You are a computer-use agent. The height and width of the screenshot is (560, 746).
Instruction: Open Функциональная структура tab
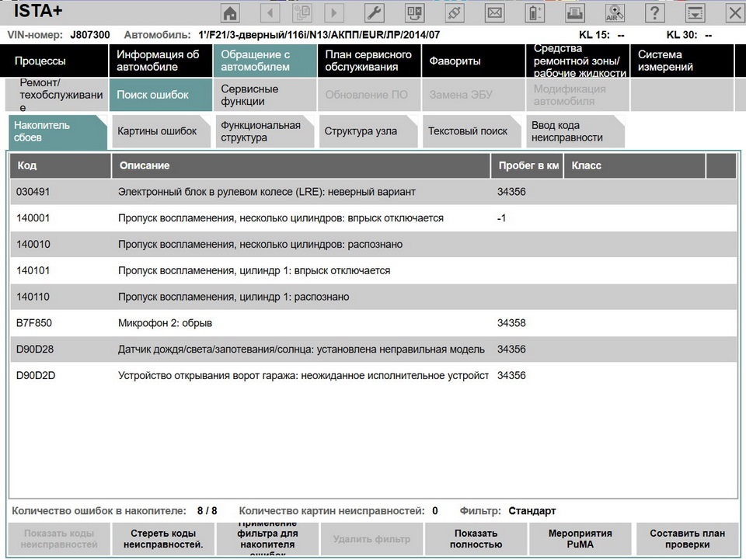point(264,132)
